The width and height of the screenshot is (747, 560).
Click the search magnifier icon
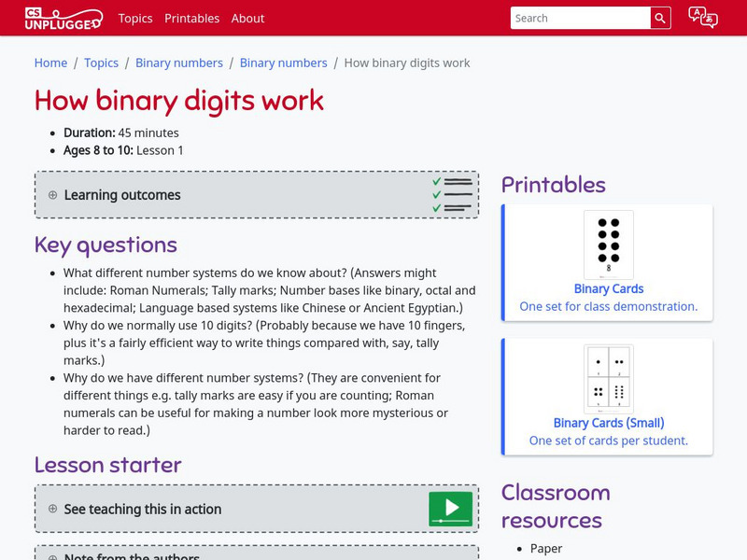pos(659,17)
